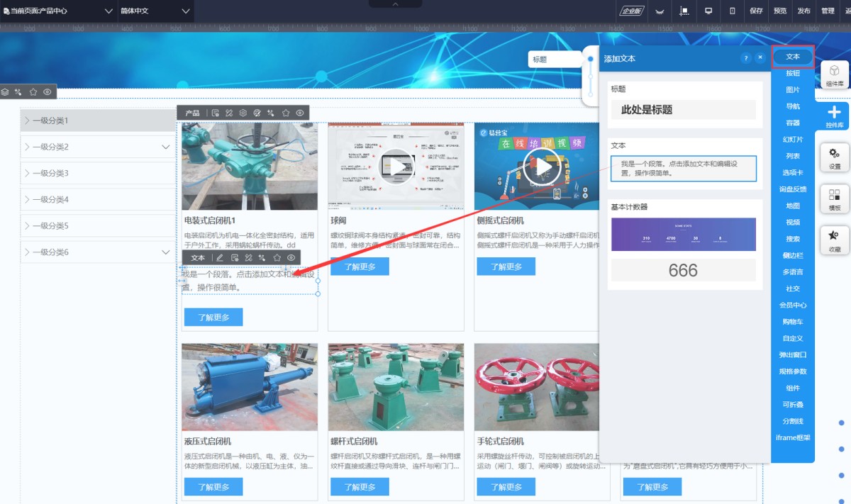Click the layers icon in the section toolbar

pyautogui.click(x=5, y=92)
